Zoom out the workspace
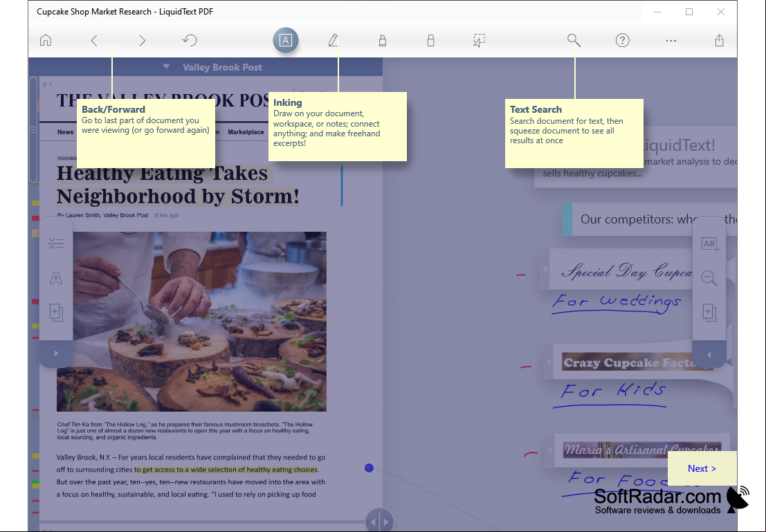The width and height of the screenshot is (766, 532). pyautogui.click(x=709, y=278)
